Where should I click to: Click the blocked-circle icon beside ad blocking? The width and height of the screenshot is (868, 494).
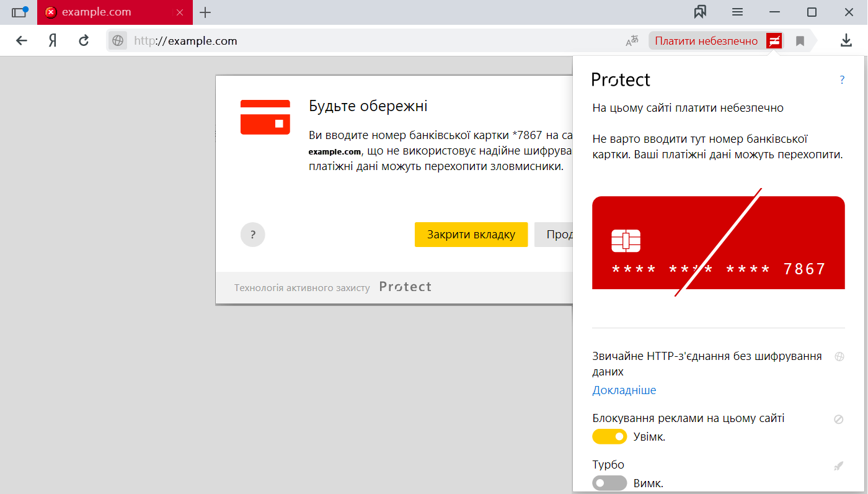pyautogui.click(x=839, y=419)
